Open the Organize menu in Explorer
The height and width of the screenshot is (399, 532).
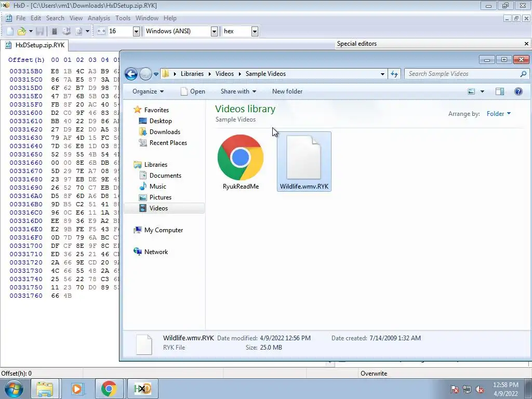point(148,91)
